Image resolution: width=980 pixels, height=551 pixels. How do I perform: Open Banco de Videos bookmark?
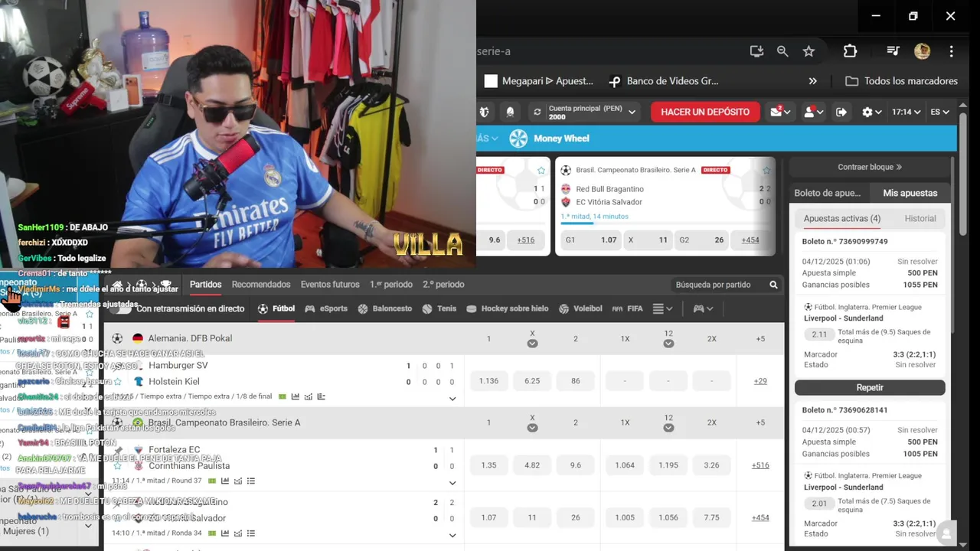tap(664, 81)
